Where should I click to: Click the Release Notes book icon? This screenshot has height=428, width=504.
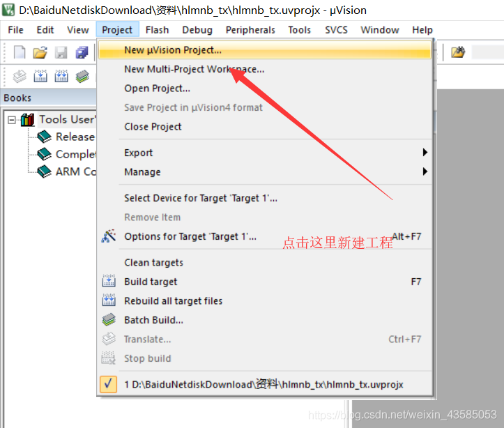45,137
